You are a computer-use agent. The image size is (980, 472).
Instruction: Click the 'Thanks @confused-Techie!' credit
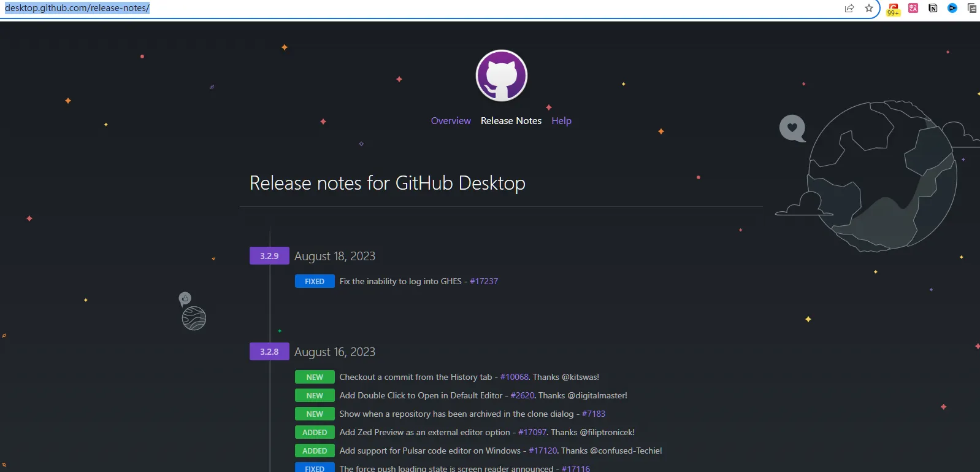[611, 451]
